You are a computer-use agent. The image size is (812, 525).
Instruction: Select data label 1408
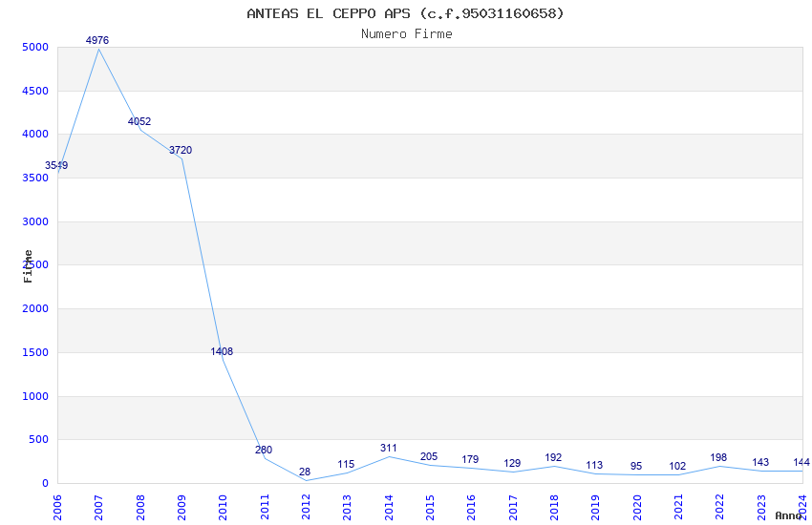(x=222, y=351)
